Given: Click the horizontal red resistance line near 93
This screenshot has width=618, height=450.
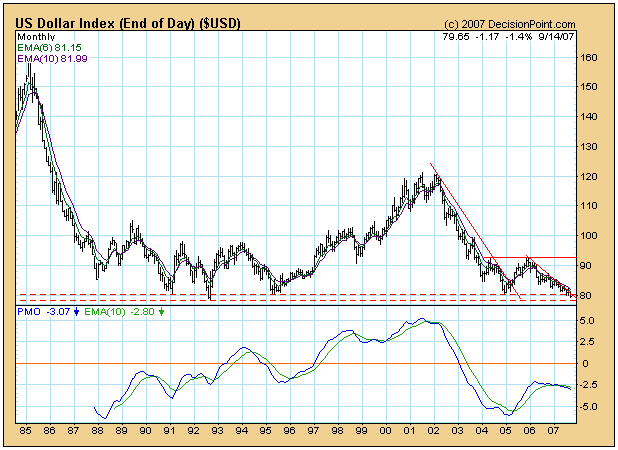Looking at the screenshot, I should (530, 257).
